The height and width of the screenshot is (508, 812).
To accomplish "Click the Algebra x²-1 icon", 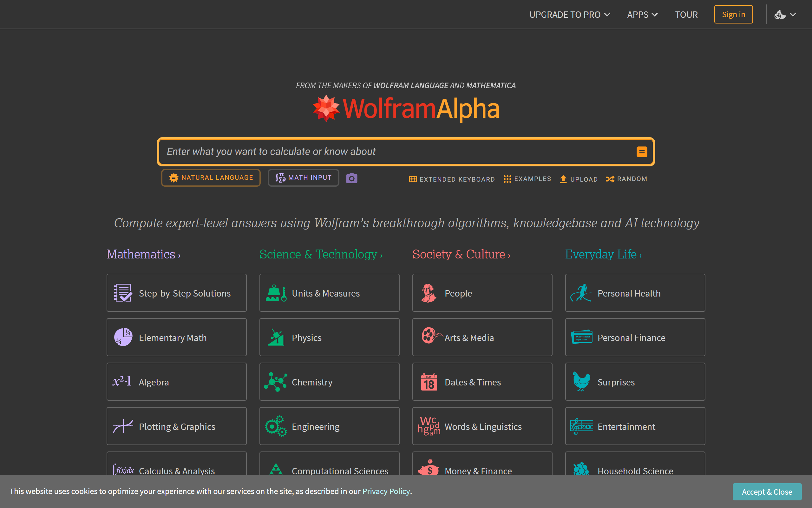I will [x=122, y=381].
